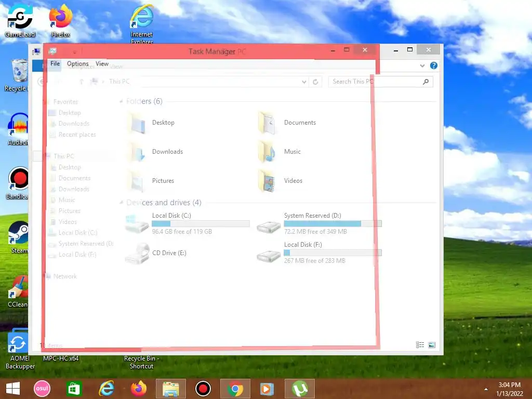
Task: Launch osu! from the taskbar
Action: (x=42, y=389)
